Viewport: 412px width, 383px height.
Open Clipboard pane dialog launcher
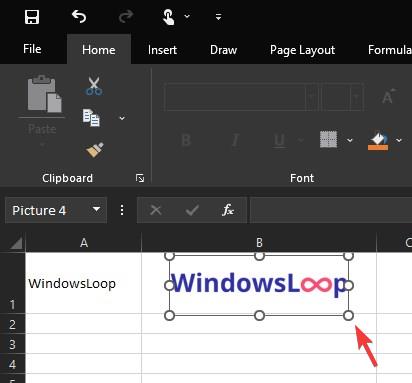140,178
